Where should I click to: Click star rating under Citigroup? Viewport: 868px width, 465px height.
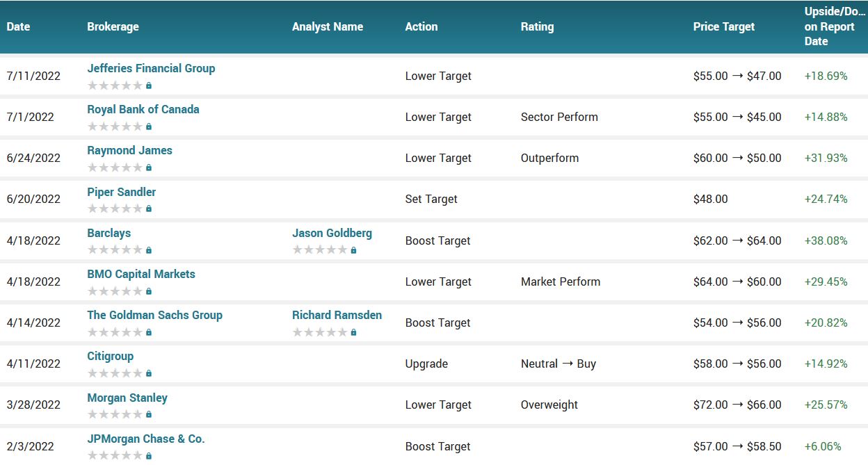tap(115, 373)
